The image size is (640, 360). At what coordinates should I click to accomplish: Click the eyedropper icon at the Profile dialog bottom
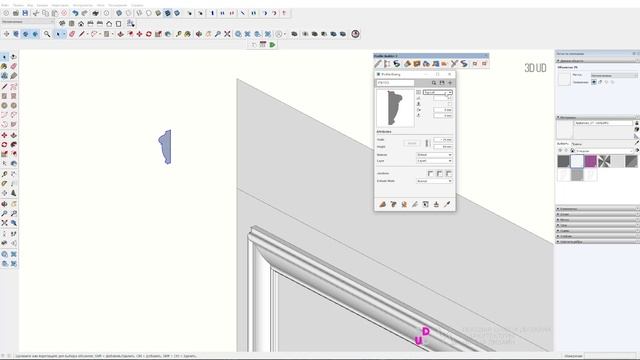[x=447, y=204]
